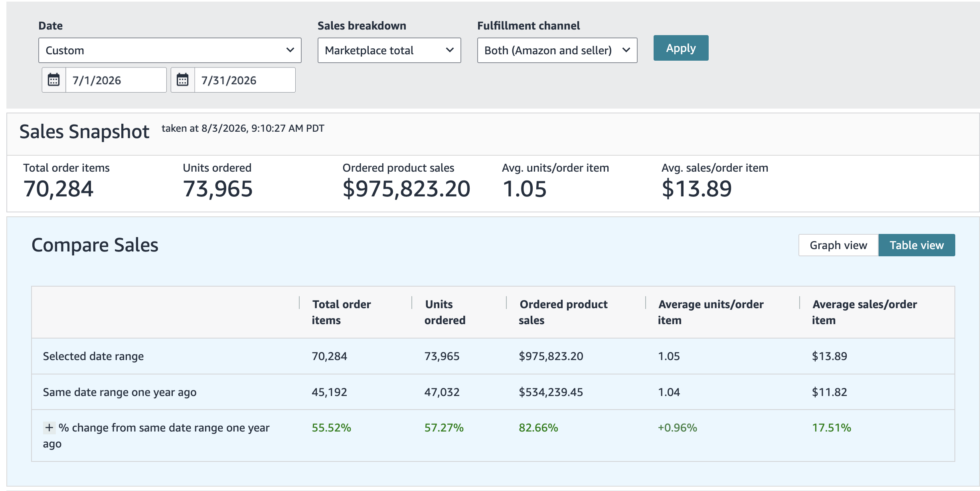This screenshot has width=980, height=491.
Task: Apply the selected filters
Action: click(681, 48)
